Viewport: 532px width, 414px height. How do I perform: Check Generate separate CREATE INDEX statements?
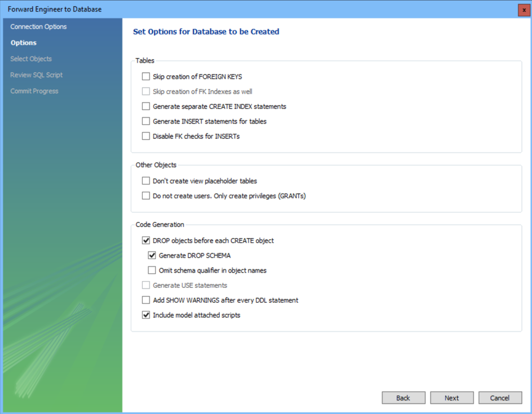pyautogui.click(x=146, y=106)
